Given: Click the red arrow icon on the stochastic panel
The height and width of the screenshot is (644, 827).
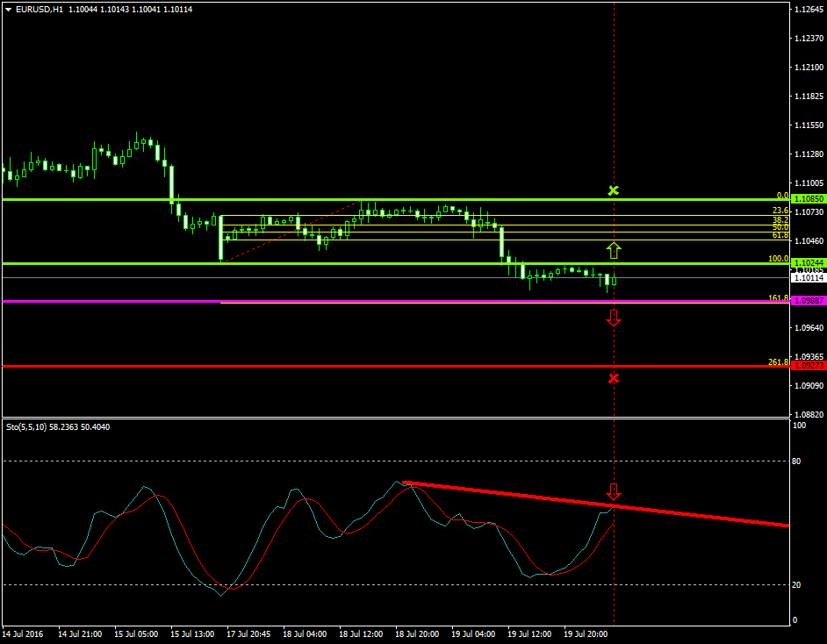Looking at the screenshot, I should point(614,493).
